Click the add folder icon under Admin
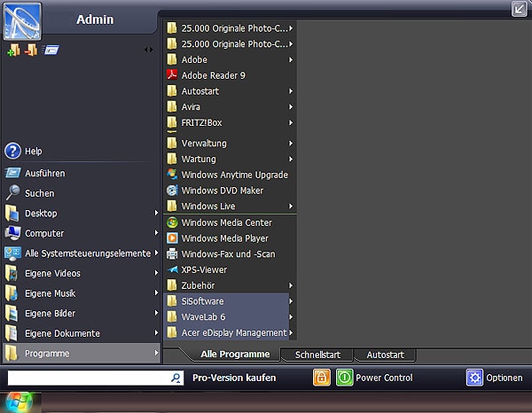This screenshot has height=413, width=532. click(x=13, y=51)
